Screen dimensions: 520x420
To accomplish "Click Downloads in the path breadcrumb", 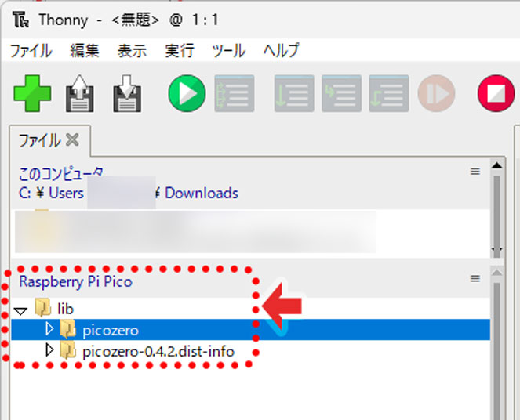I will click(x=202, y=193).
